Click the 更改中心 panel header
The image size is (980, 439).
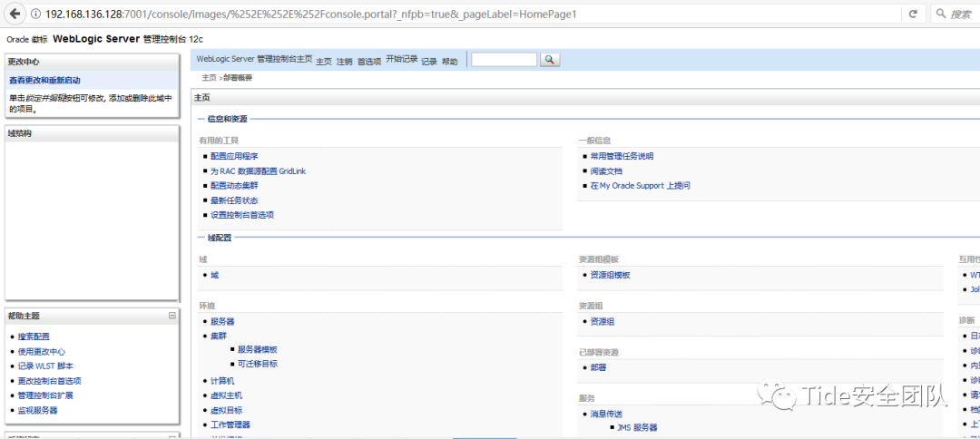(93, 62)
